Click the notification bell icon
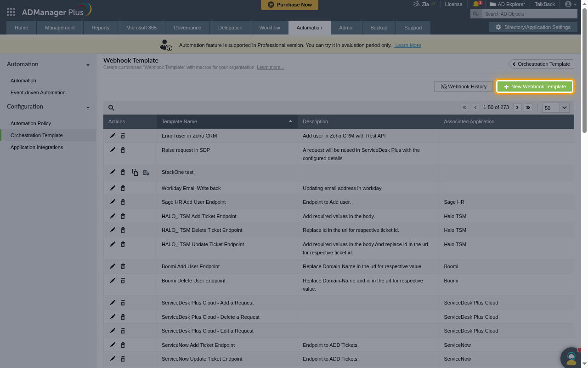Screen dimensions: 588x368 (476, 4)
